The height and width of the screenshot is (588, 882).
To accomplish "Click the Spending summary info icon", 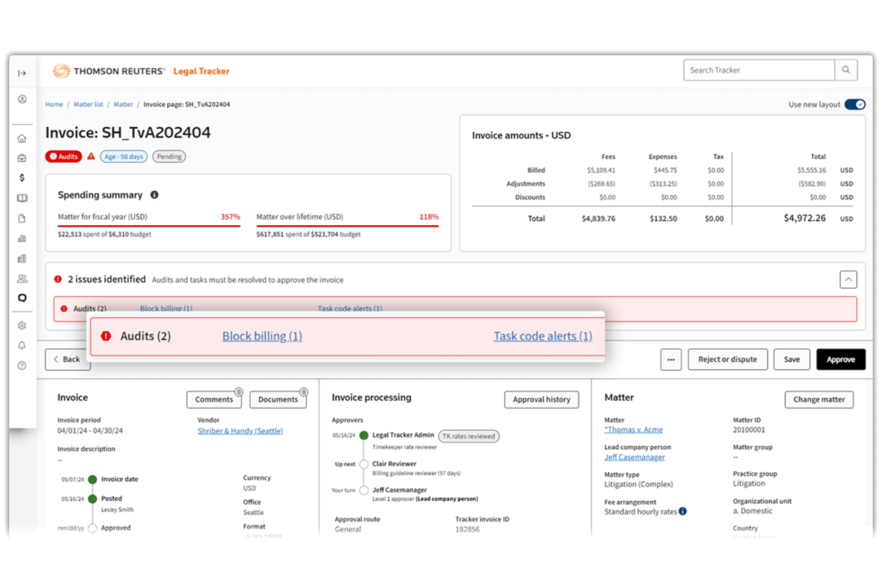I will point(154,195).
